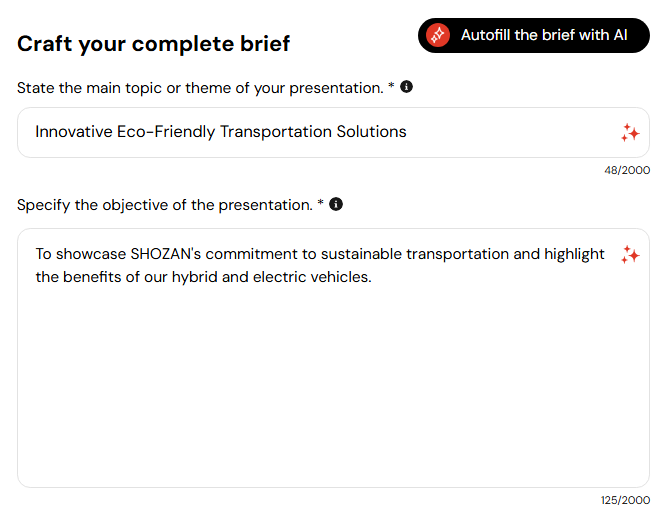Focus the Innovative Eco-Friendly Transportation Solutions input
Image resolution: width=668 pixels, height=523 pixels.
coord(320,132)
